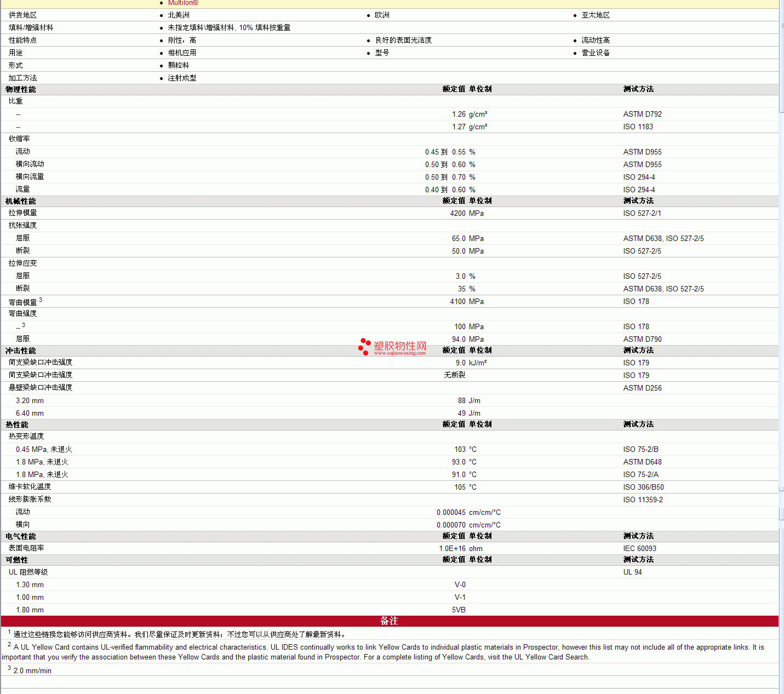Select the 营业设备 usage entry
The height and width of the screenshot is (694, 784).
pos(596,53)
